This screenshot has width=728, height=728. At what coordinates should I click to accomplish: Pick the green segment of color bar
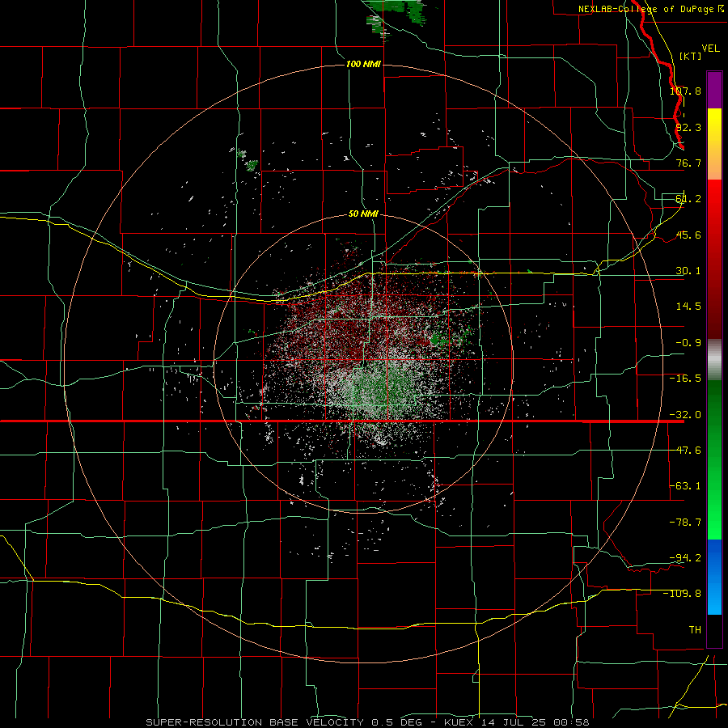(x=714, y=459)
